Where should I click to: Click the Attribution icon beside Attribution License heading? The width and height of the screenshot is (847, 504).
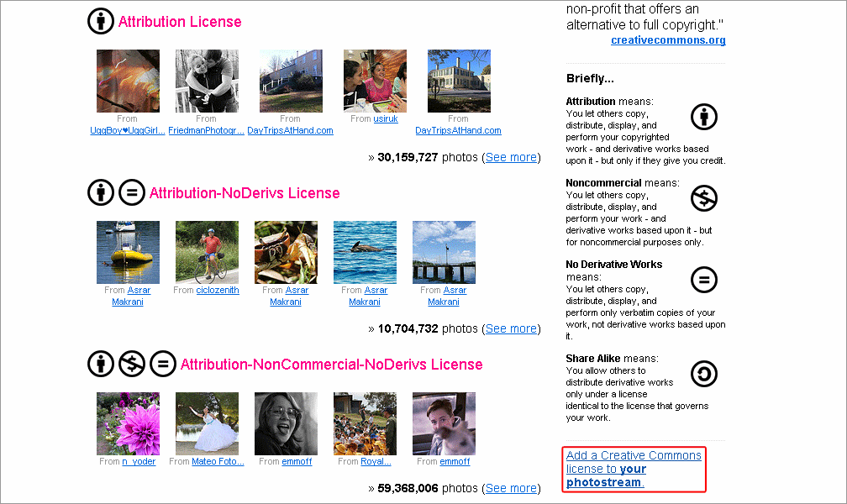(101, 21)
